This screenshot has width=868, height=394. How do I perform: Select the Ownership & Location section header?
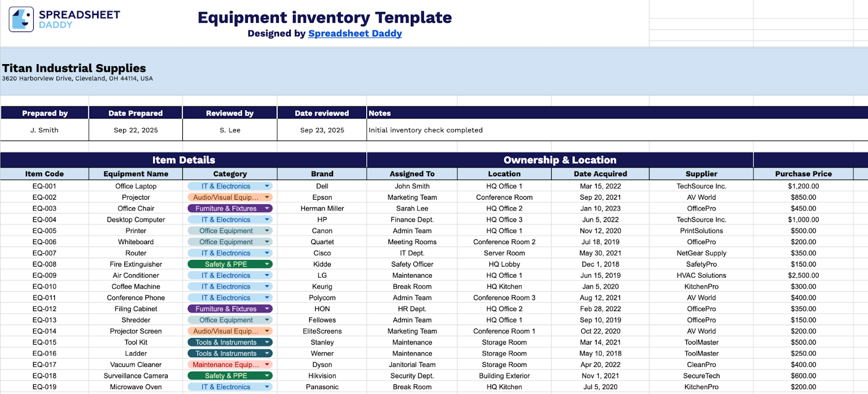pos(560,160)
